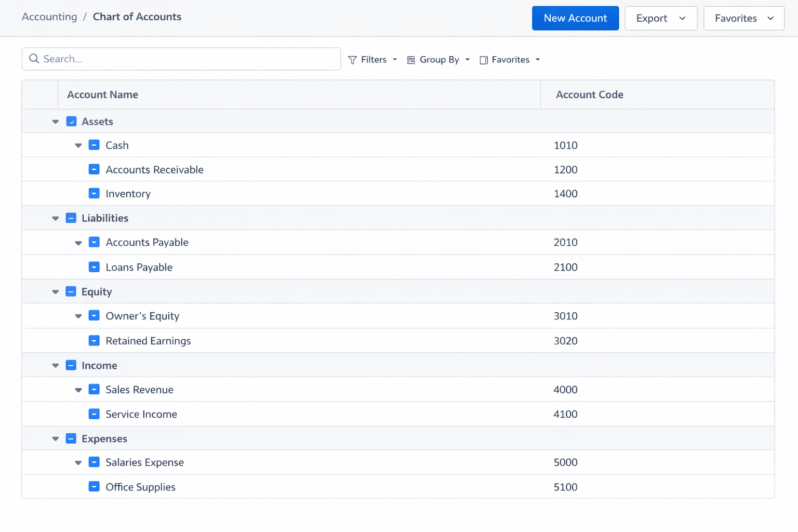Open the Favorites dropdown in the top bar
This screenshot has width=798, height=532.
[x=771, y=18]
